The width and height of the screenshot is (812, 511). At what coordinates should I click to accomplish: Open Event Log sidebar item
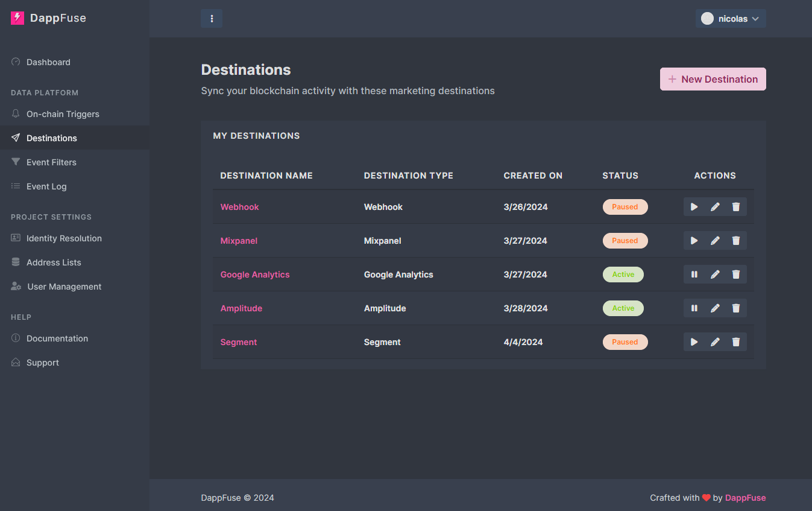(75, 186)
